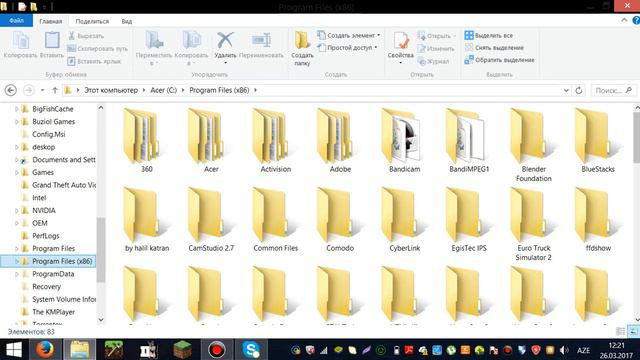Collapse the ribbon with the chevron
Viewport: 640px width, 360px height.
[x=624, y=20]
